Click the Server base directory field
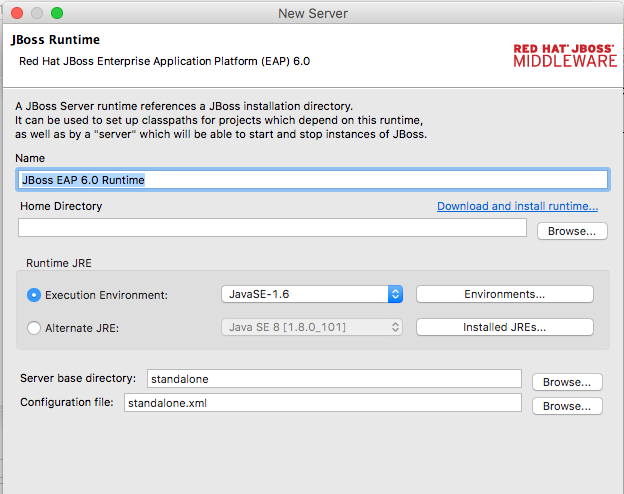624x494 pixels. (334, 379)
